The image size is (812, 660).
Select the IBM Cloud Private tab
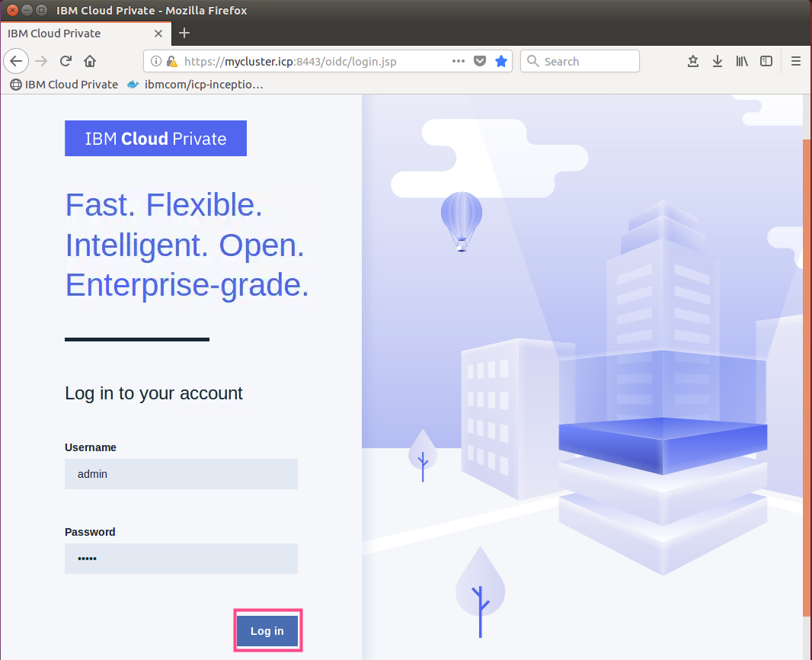[85, 34]
